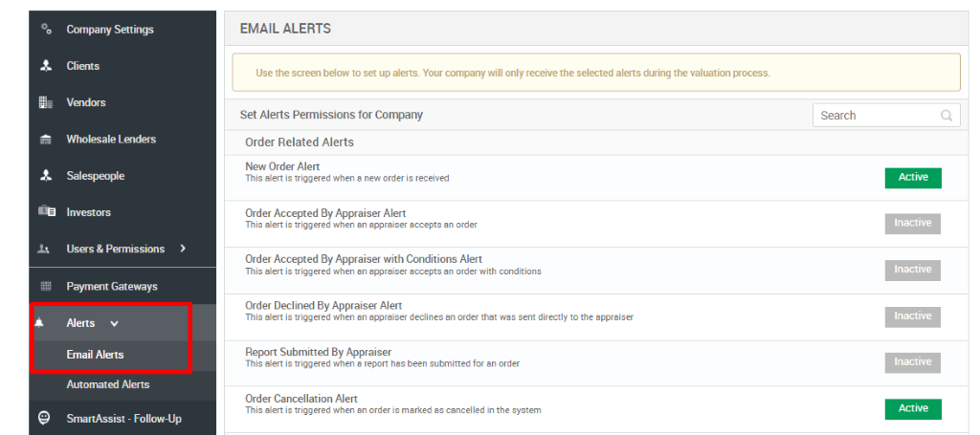Click the Clients person icon
The width and height of the screenshot is (980, 435).
tap(45, 66)
